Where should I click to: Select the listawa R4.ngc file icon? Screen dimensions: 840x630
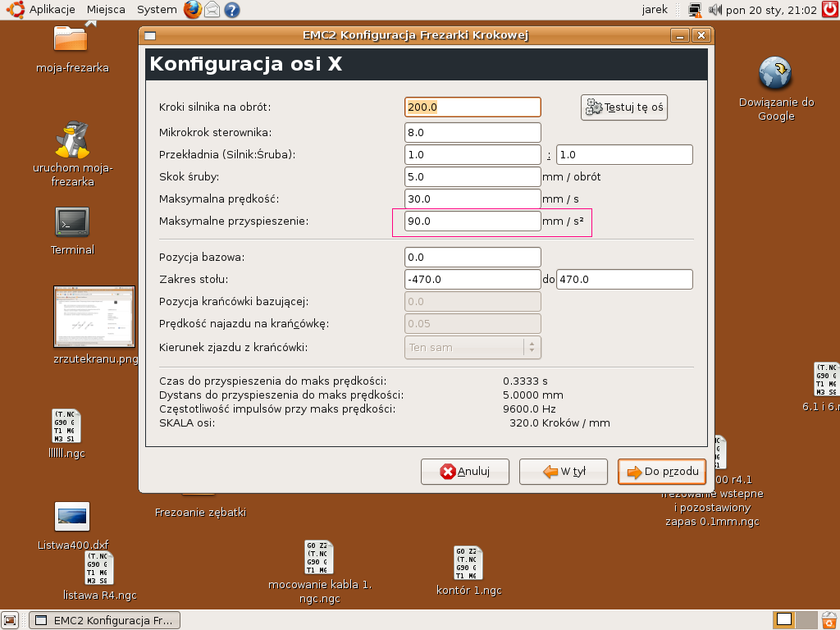pyautogui.click(x=99, y=568)
